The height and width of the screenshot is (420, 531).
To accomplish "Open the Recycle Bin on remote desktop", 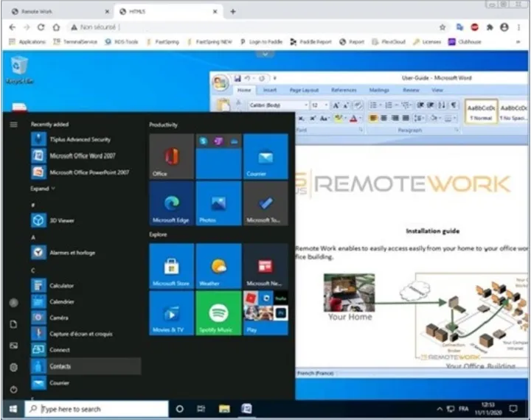I will tap(19, 71).
